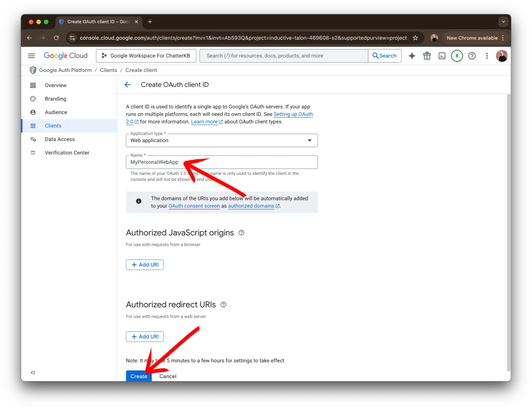Click the browser forward arrow
The height and width of the screenshot is (409, 532).
tap(43, 38)
